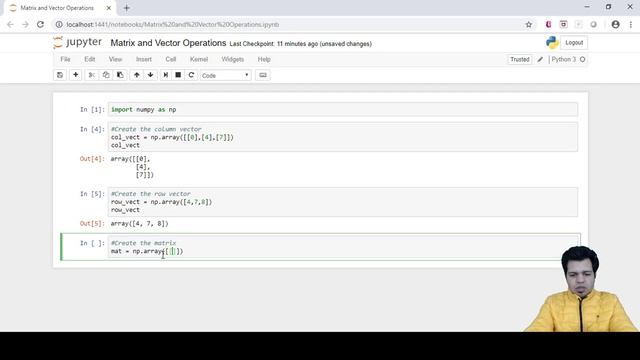The image size is (640, 360).
Task: Open the View menu
Action: pos(116,60)
